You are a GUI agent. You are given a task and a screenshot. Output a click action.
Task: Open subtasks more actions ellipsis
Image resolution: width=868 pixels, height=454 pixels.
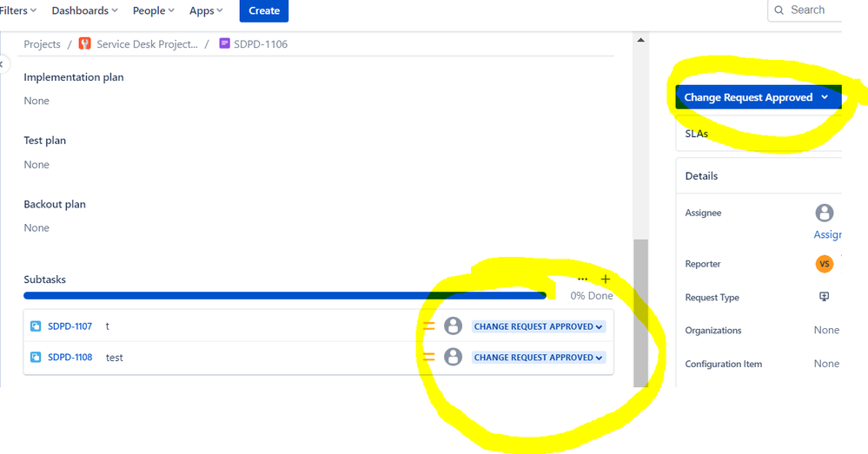(x=582, y=280)
